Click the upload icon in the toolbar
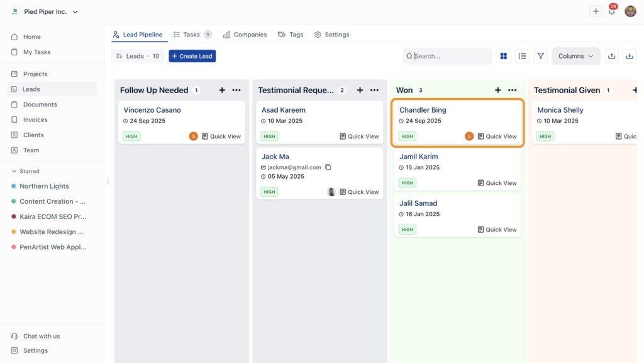The height and width of the screenshot is (363, 644). [x=611, y=56]
